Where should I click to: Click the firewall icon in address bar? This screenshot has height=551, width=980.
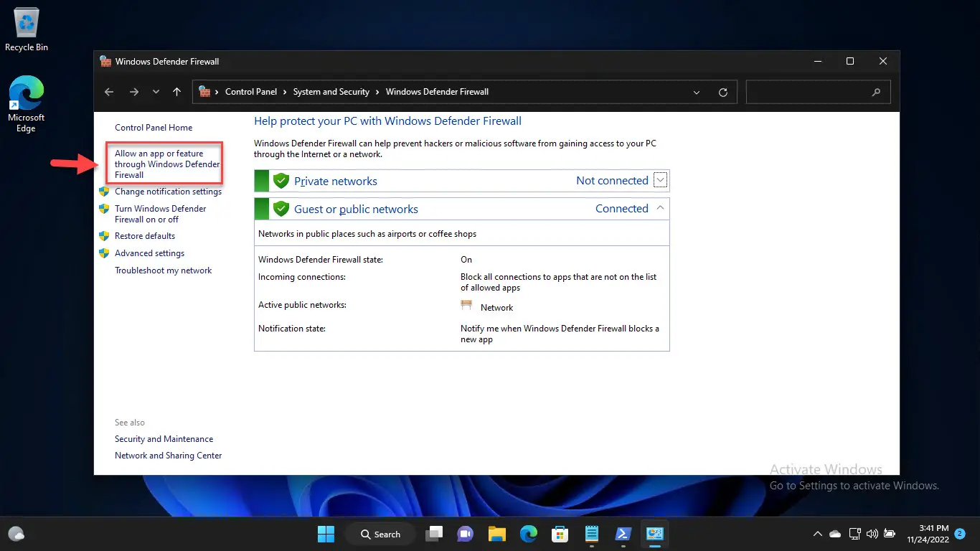(205, 92)
